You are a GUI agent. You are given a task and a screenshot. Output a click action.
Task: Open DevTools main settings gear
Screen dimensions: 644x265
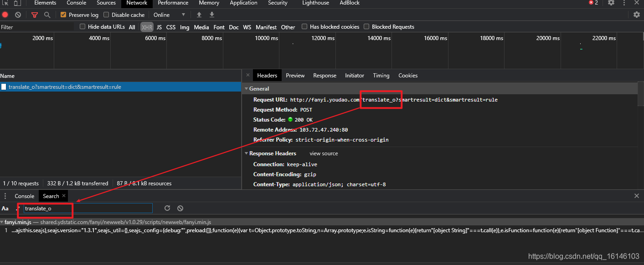point(611,3)
